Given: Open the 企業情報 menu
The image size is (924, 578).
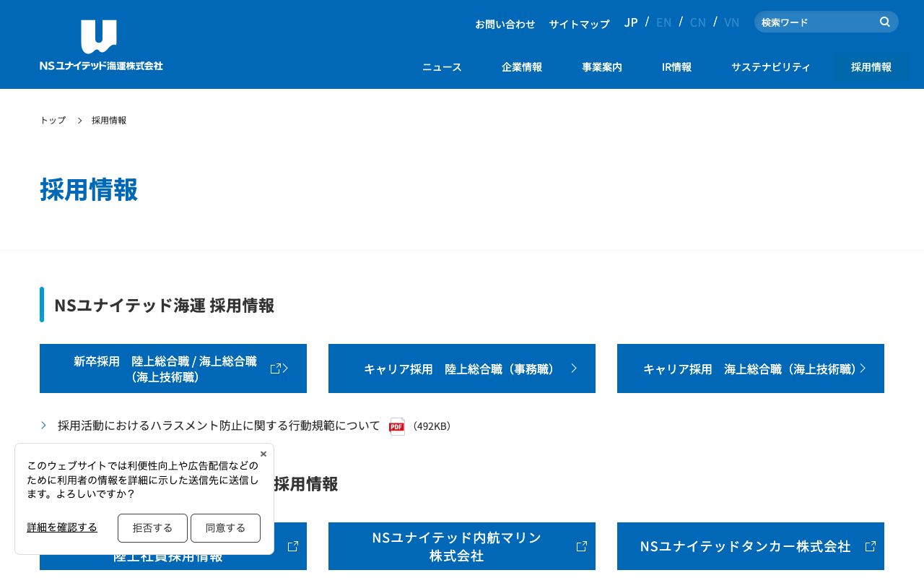Looking at the screenshot, I should click(x=522, y=67).
